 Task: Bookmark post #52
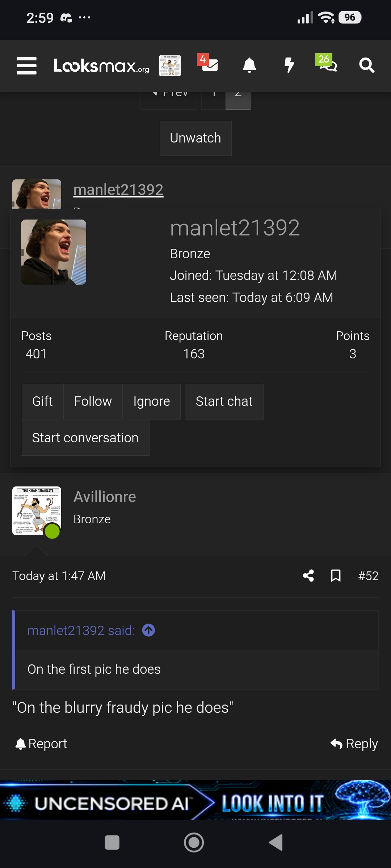(336, 575)
